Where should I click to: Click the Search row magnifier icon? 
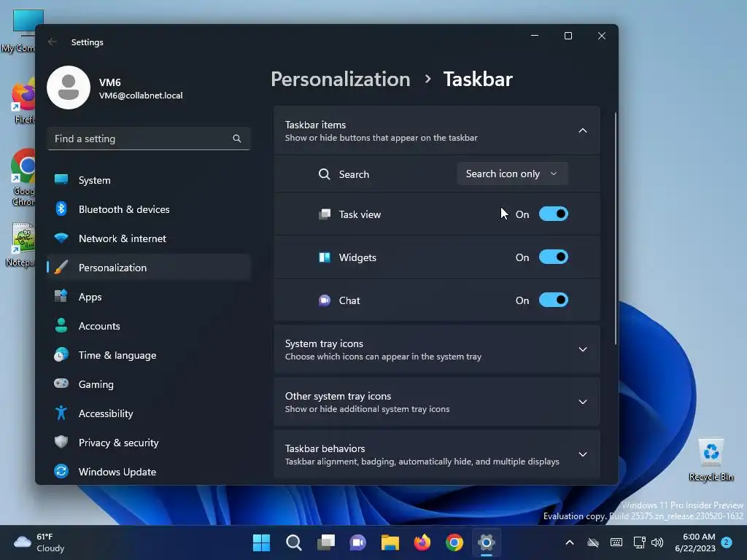click(x=325, y=174)
